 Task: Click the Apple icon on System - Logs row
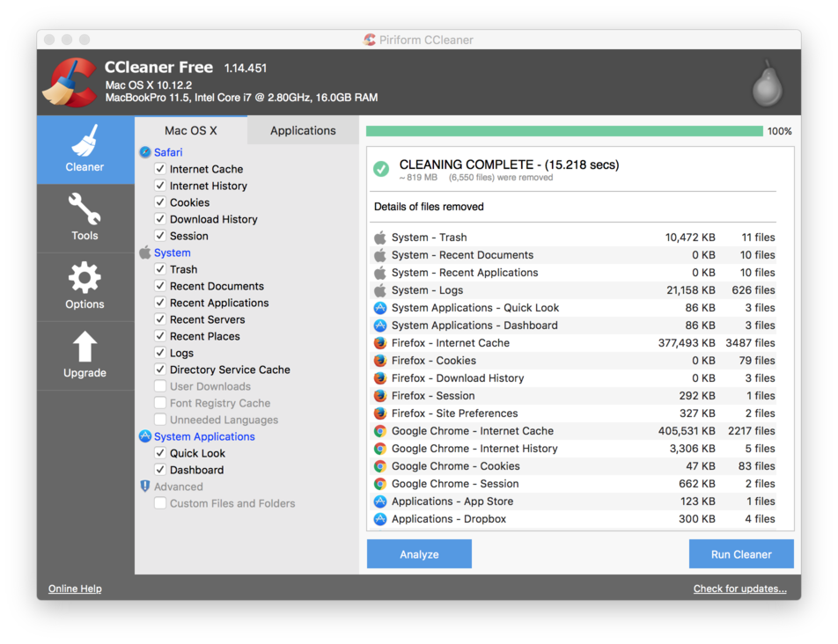click(x=380, y=290)
